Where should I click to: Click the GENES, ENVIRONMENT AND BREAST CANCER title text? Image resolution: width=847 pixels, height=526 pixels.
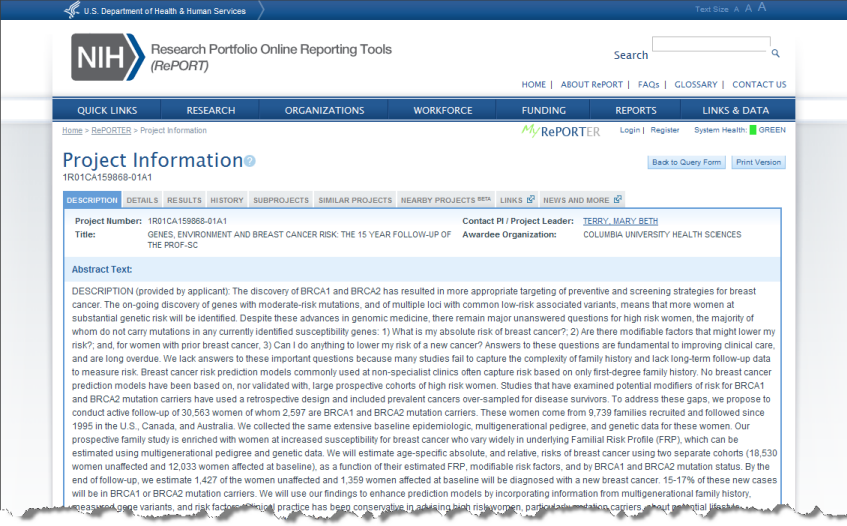coord(299,240)
